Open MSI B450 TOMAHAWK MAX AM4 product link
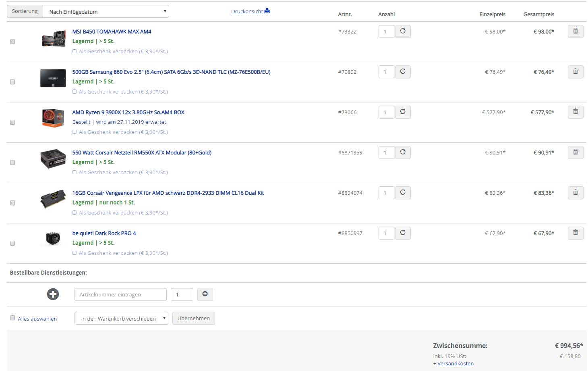 pyautogui.click(x=112, y=31)
